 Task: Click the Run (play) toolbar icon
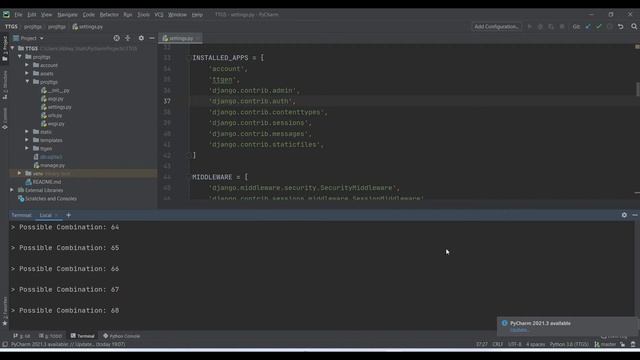coord(530,27)
